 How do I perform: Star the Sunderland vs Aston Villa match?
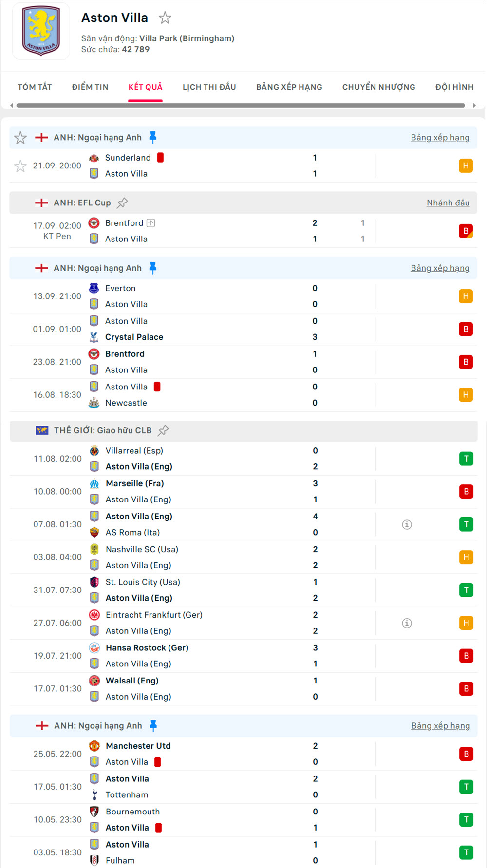coord(20,166)
